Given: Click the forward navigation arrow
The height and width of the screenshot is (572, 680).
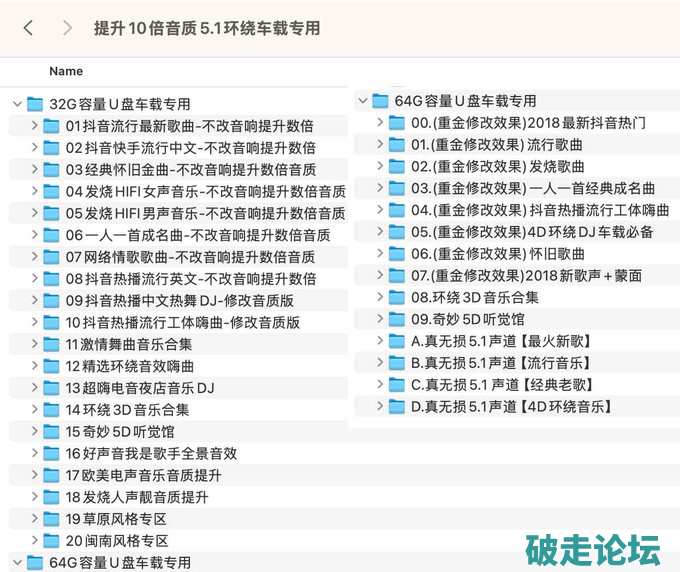Looking at the screenshot, I should pyautogui.click(x=67, y=28).
